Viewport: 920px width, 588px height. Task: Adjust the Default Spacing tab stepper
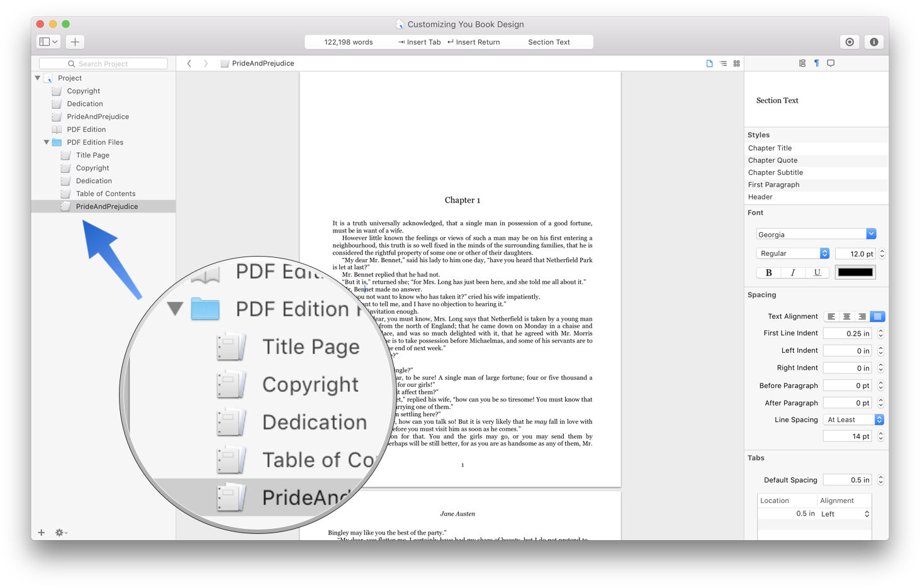880,480
